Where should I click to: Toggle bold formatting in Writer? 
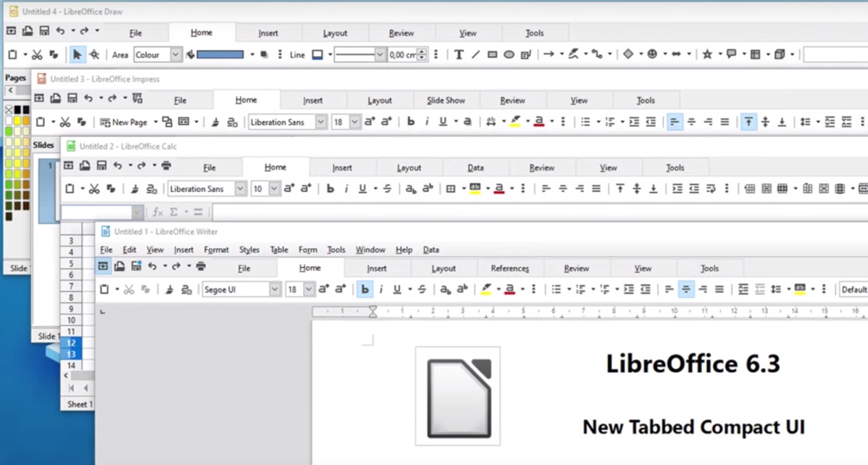click(364, 289)
